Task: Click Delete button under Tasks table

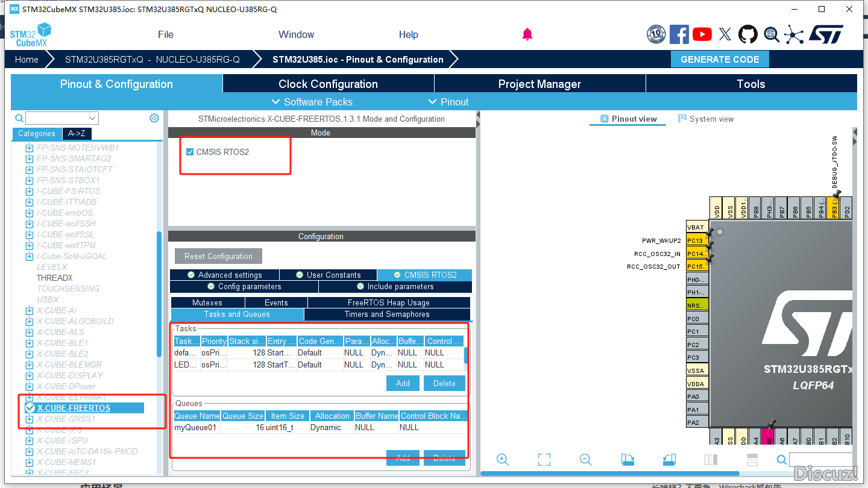Action: click(x=444, y=383)
